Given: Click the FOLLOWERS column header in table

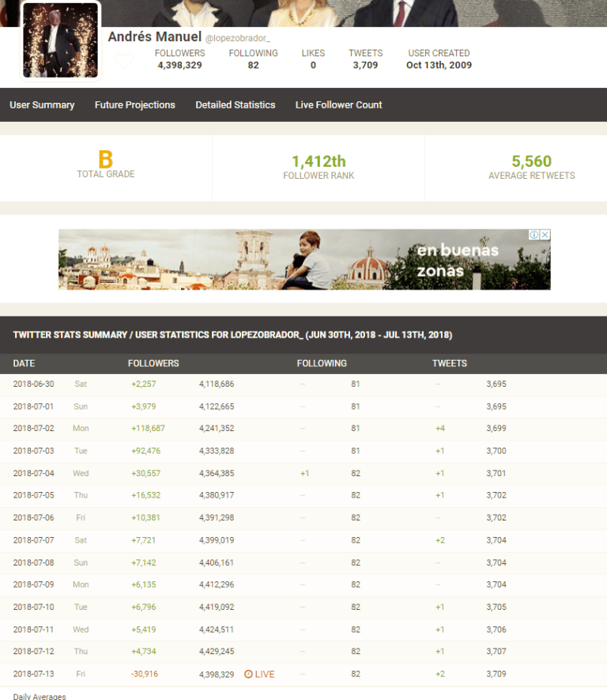Looking at the screenshot, I should pyautogui.click(x=153, y=363).
